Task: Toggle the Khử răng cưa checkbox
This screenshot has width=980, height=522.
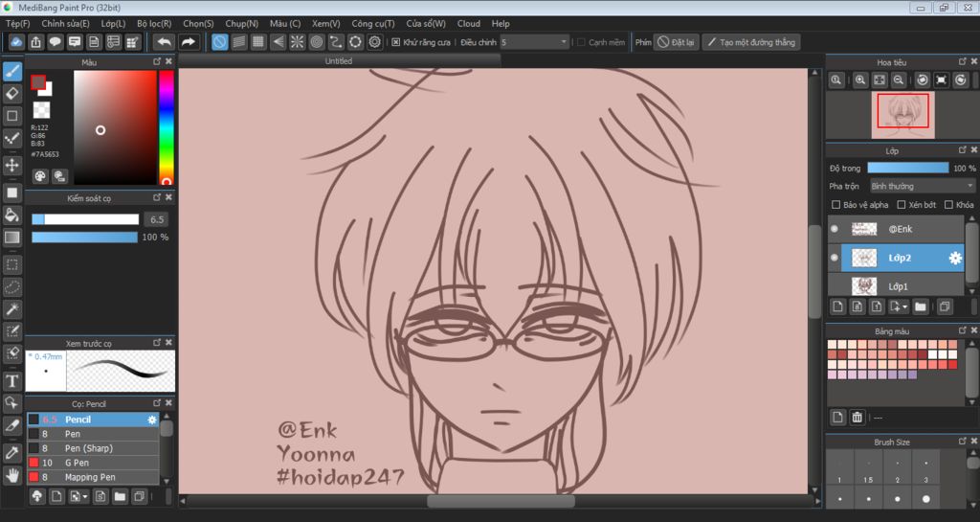Action: 395,42
